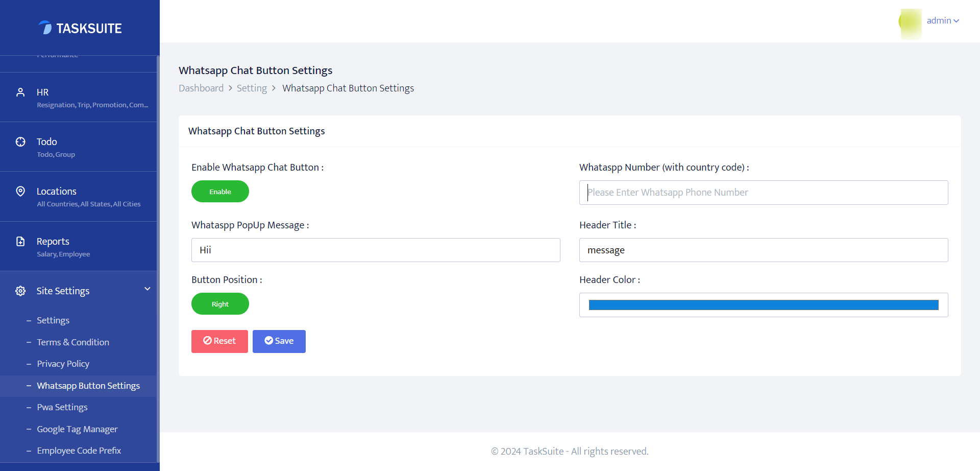Screen dimensions: 980x471
Task: Toggle Button Position Right switch
Action: point(220,304)
